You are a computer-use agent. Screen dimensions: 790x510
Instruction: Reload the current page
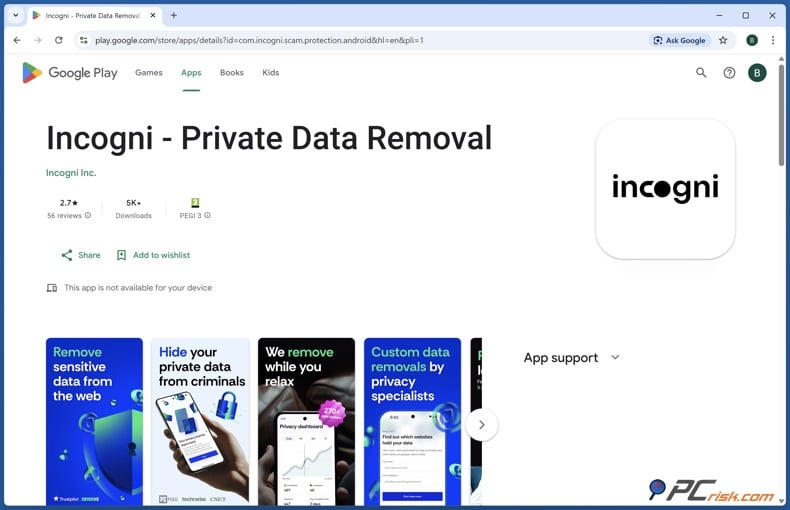pyautogui.click(x=58, y=40)
